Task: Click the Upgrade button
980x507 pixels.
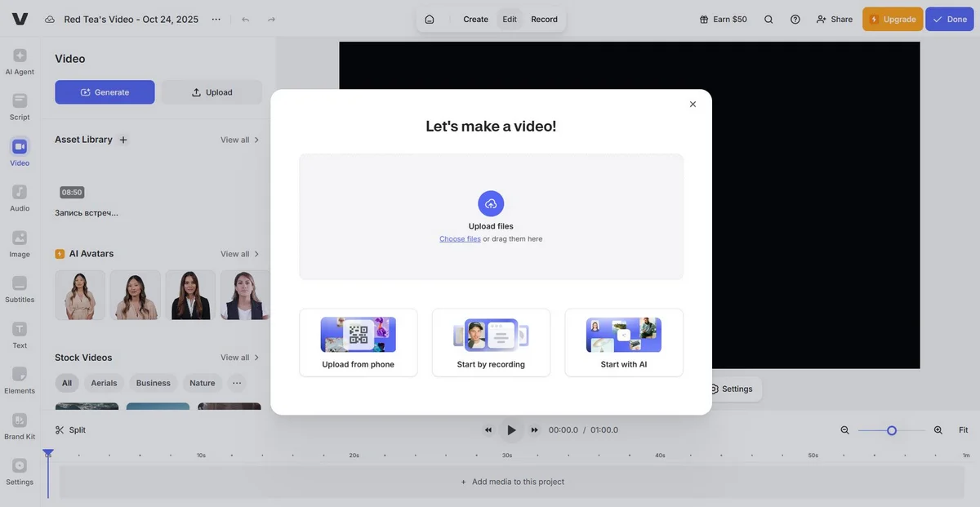Action: pos(893,19)
